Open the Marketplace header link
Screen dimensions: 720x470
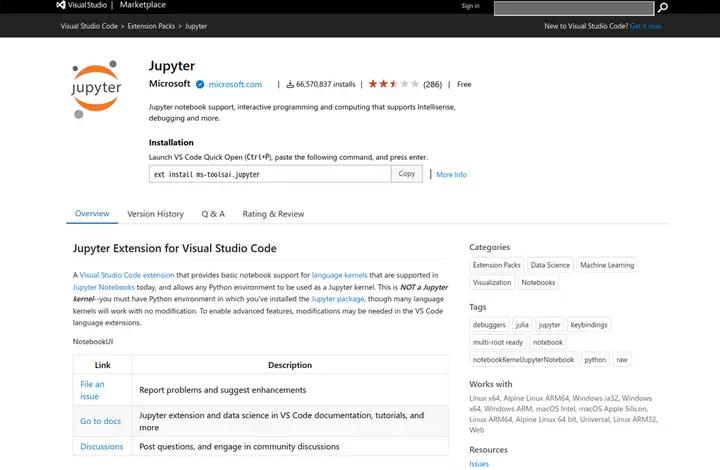pos(143,5)
